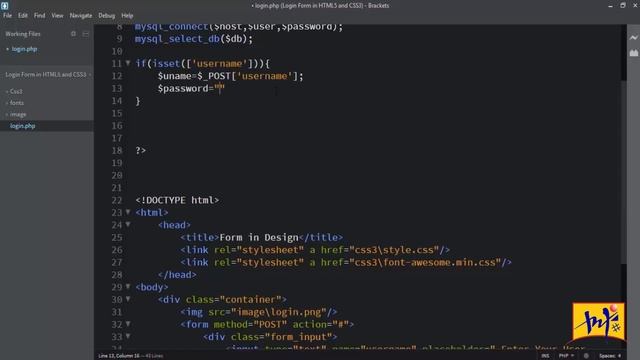640x360 pixels.
Task: Open the Debug menu
Action: pos(107,16)
